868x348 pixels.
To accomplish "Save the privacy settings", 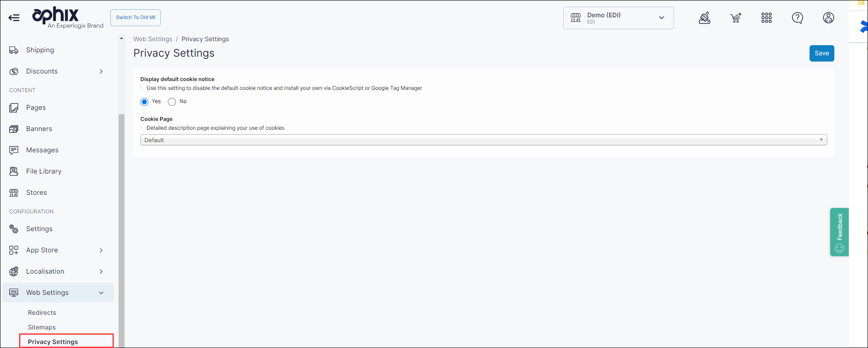I will click(x=821, y=53).
